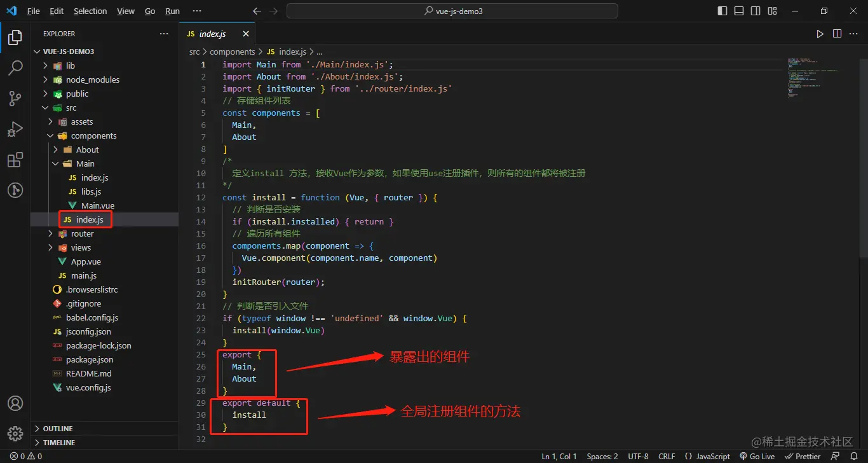
Task: Click the VS Code logo in title bar
Action: pyautogui.click(x=11, y=11)
